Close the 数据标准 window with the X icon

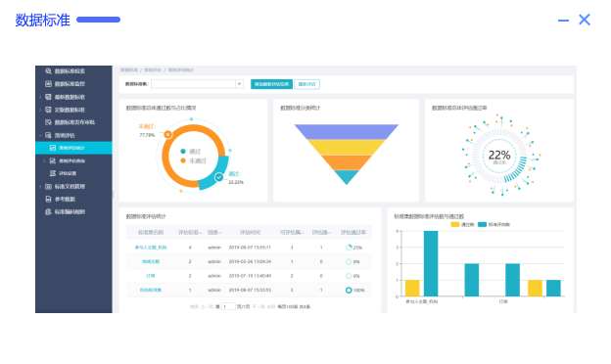coord(585,20)
